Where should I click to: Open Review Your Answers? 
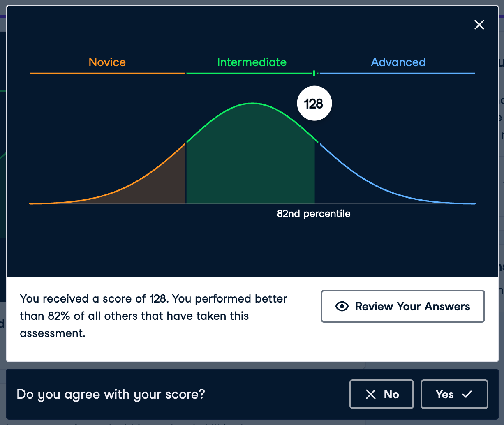(402, 307)
